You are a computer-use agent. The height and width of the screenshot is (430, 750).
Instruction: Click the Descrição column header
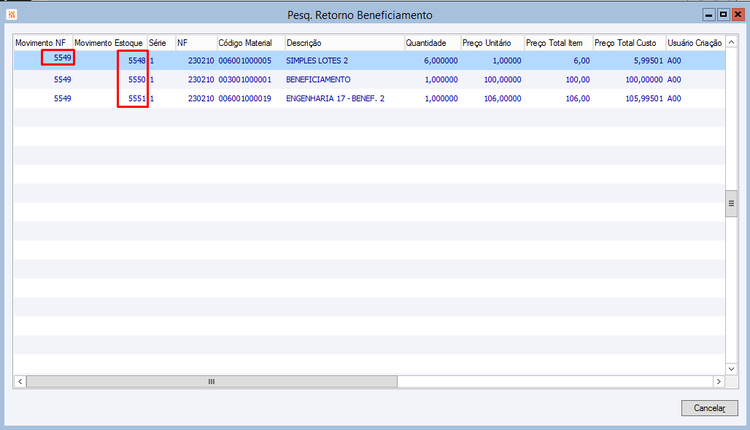[344, 43]
